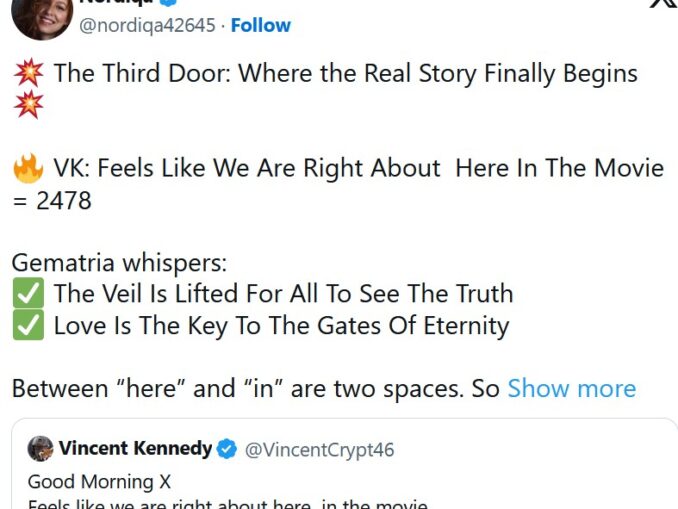The image size is (678, 509).
Task: Click the X logo in the corner
Action: coord(663,3)
